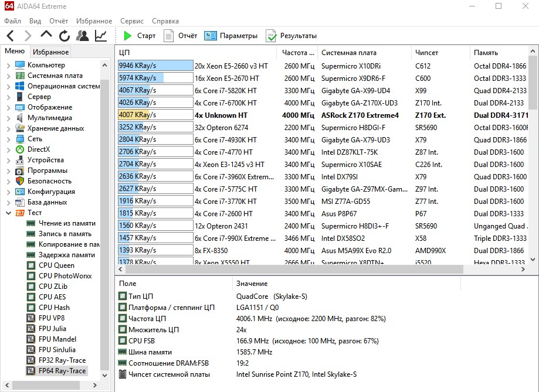The width and height of the screenshot is (539, 392).
Task: Open the chart graph icon in the toolbar
Action: (x=101, y=36)
